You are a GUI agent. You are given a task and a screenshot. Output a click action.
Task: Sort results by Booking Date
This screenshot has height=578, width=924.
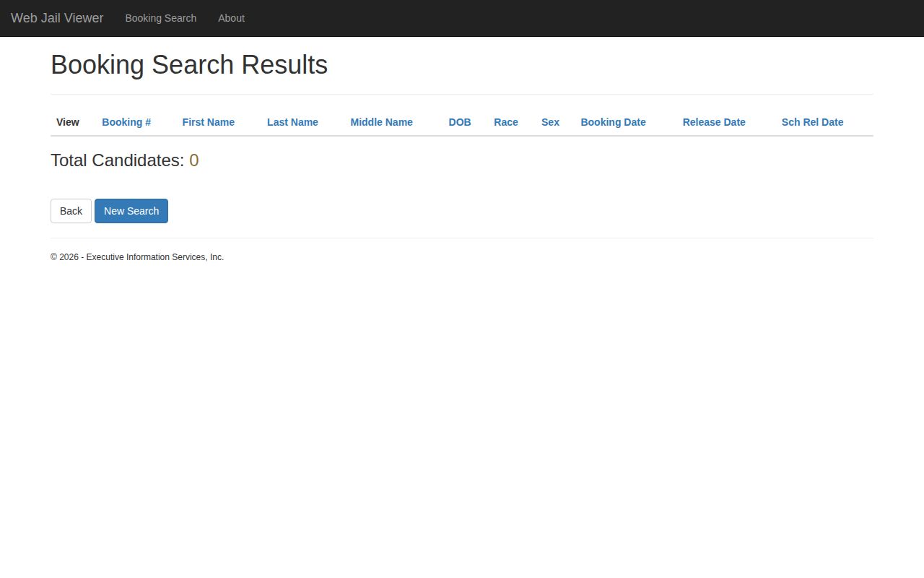click(614, 122)
